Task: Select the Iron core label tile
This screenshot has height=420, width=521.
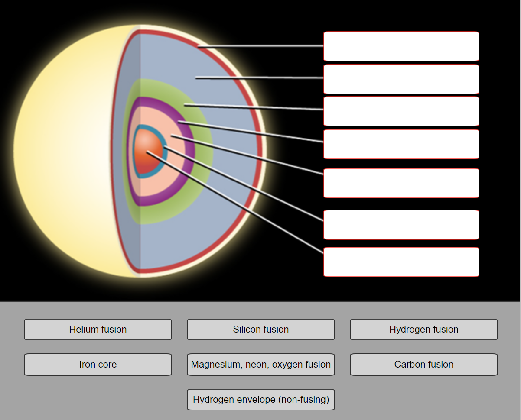Action: pyautogui.click(x=98, y=365)
